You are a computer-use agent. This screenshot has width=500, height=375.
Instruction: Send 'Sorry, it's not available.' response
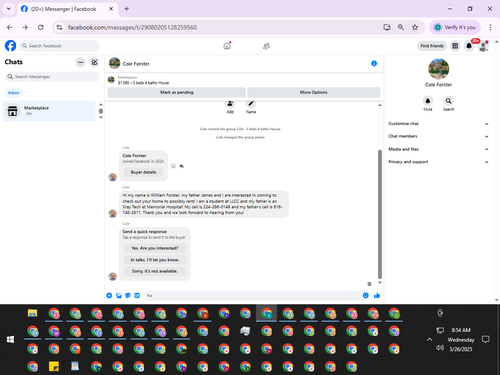(155, 271)
